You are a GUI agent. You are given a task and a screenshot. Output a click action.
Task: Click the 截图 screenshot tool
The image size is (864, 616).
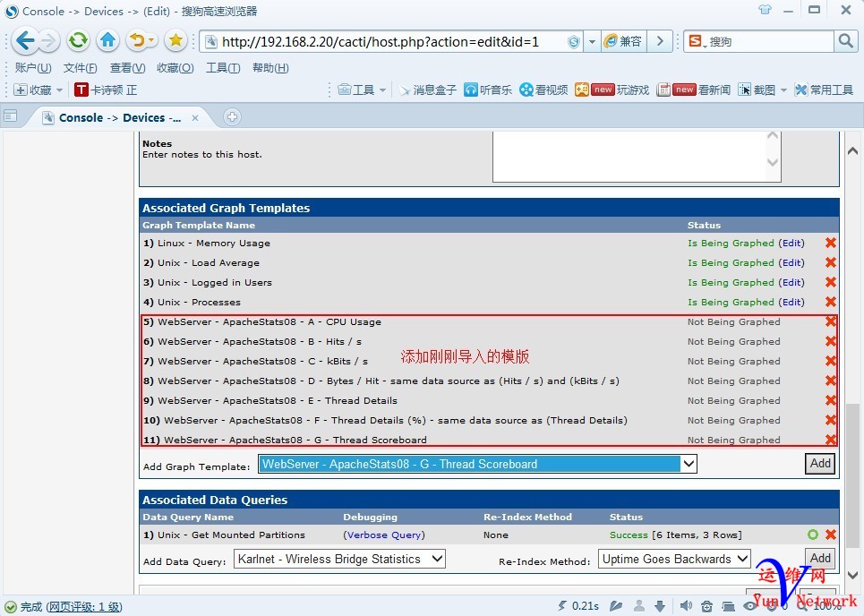757,90
